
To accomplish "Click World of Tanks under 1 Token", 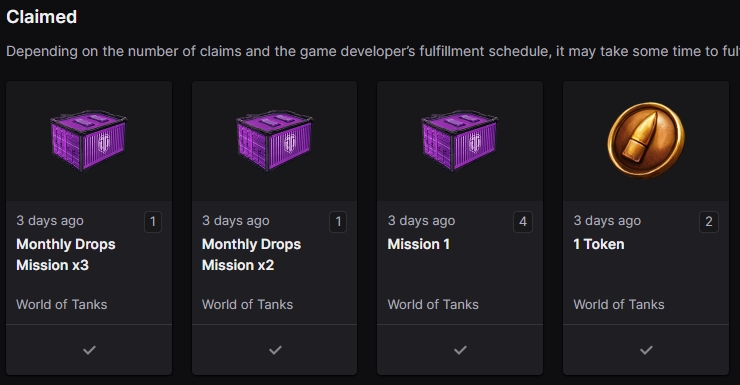I will (x=619, y=305).
